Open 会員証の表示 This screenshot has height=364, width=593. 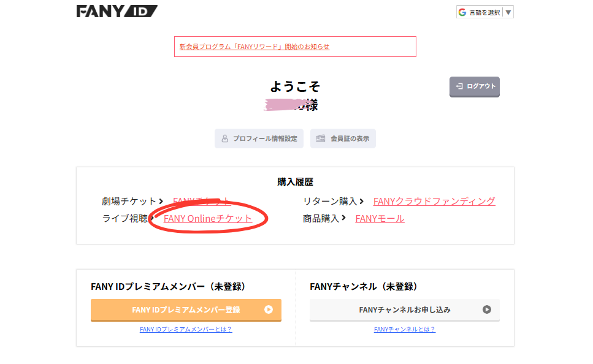pyautogui.click(x=343, y=138)
